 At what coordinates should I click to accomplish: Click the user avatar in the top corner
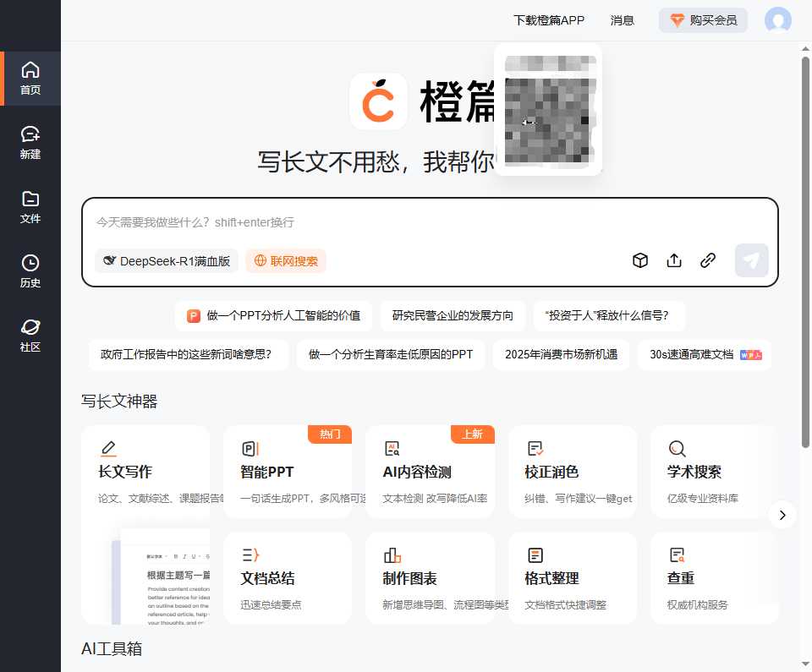[778, 21]
